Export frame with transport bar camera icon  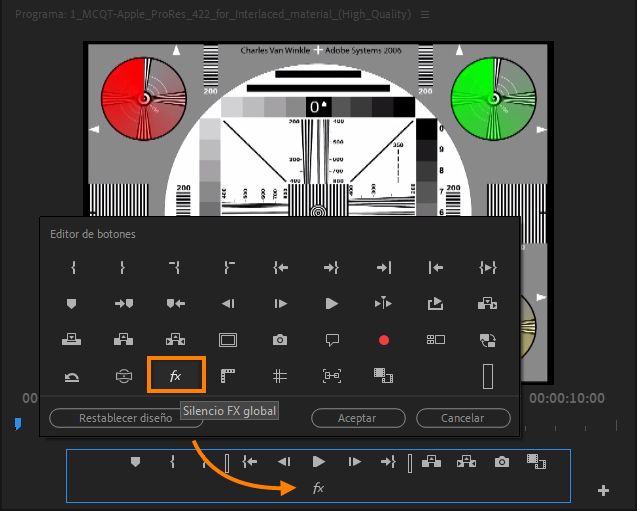tap(502, 462)
